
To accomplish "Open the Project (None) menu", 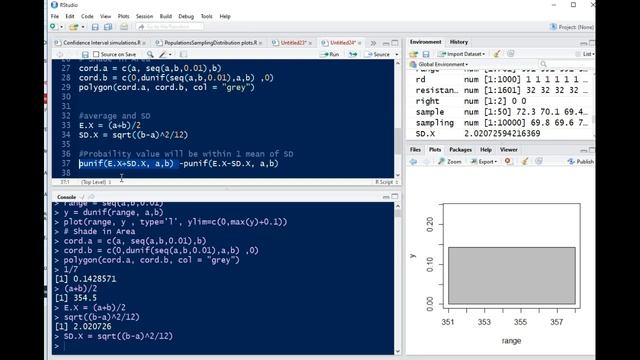I will pos(571,27).
